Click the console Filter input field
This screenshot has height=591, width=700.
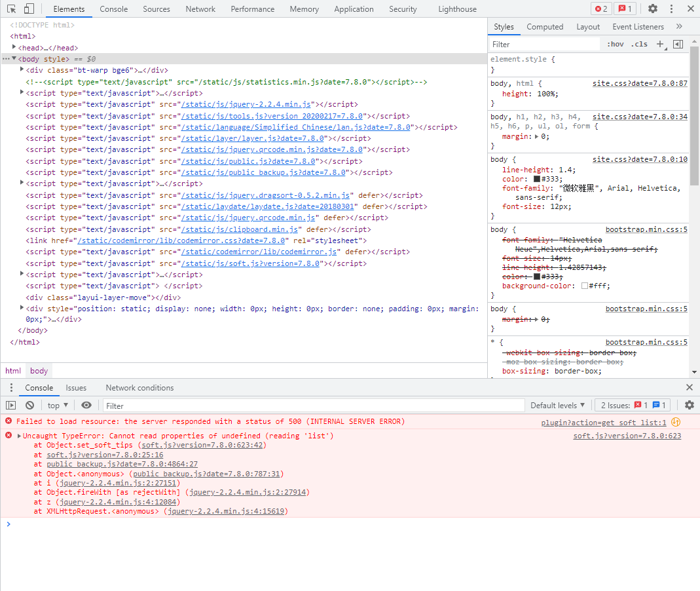(x=314, y=406)
